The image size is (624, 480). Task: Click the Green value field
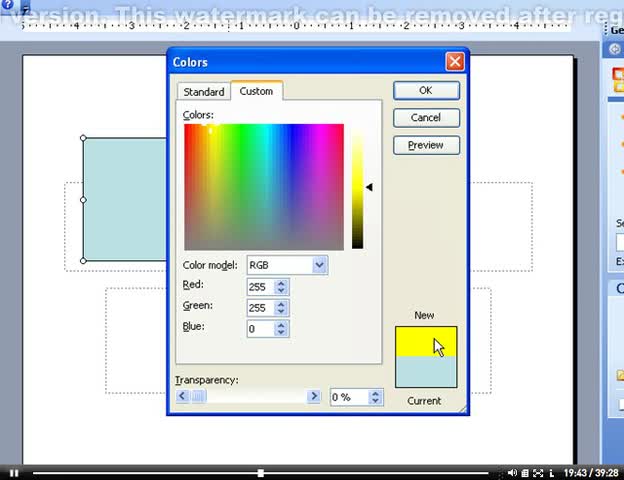[260, 308]
